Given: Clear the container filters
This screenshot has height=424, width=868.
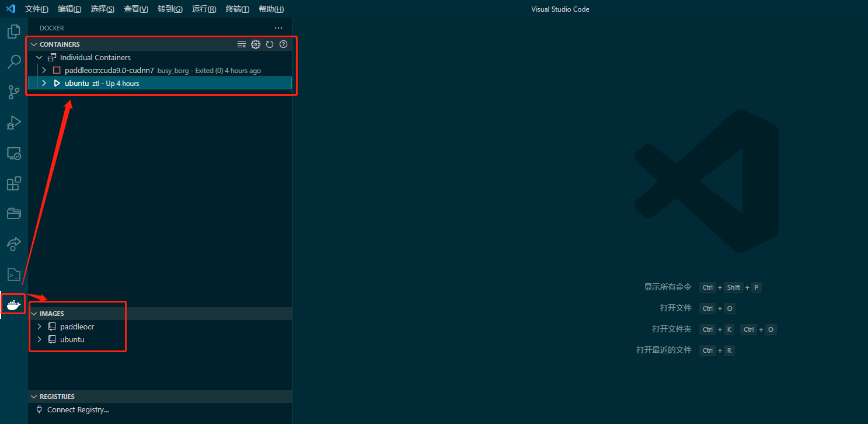Looking at the screenshot, I should (241, 44).
